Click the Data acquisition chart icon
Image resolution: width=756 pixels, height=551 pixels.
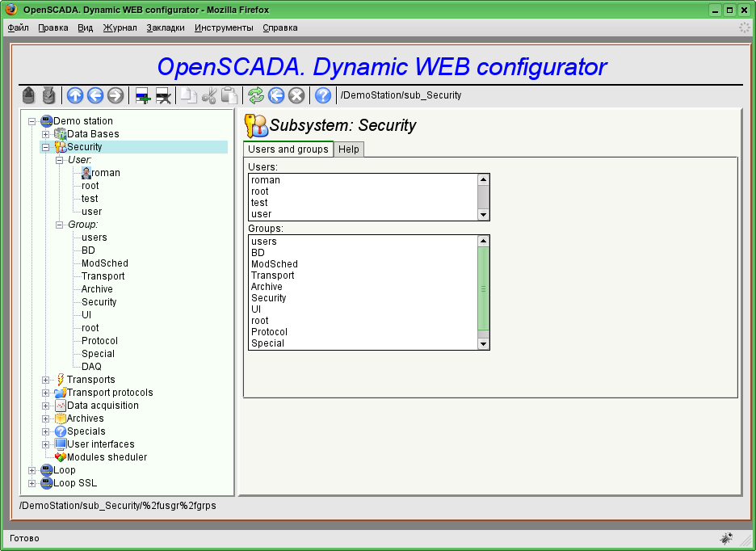(61, 406)
